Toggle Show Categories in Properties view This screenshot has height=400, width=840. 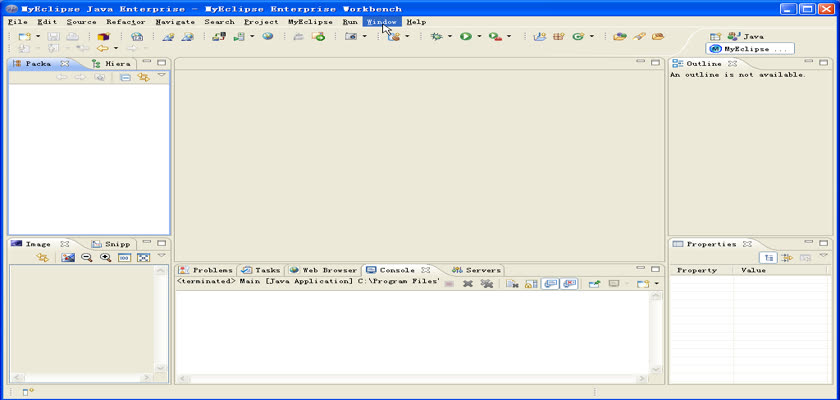pos(768,258)
